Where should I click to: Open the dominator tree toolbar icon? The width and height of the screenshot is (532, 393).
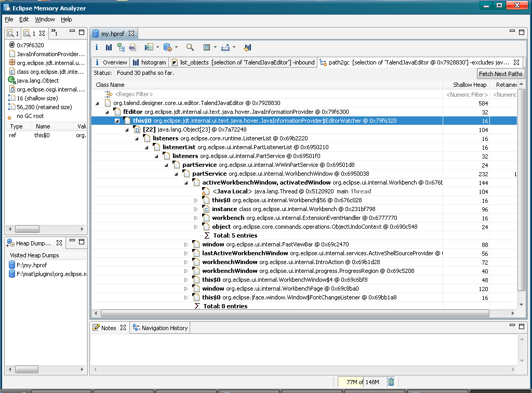(121, 47)
